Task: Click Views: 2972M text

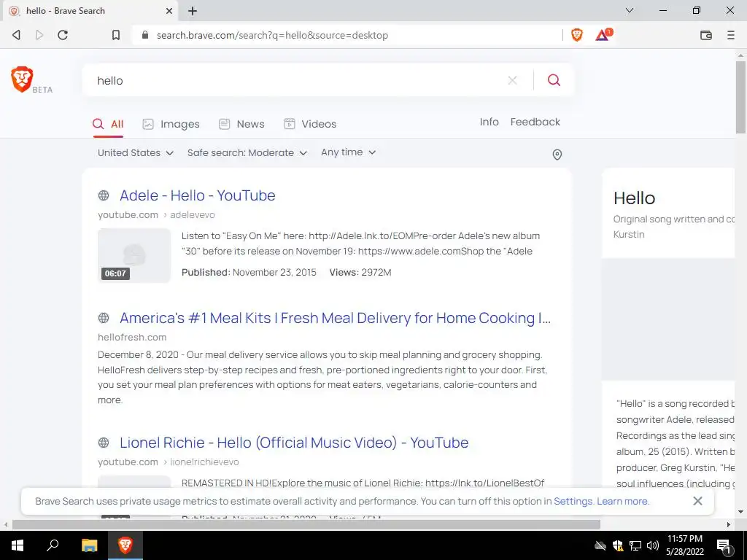Action: tap(360, 273)
